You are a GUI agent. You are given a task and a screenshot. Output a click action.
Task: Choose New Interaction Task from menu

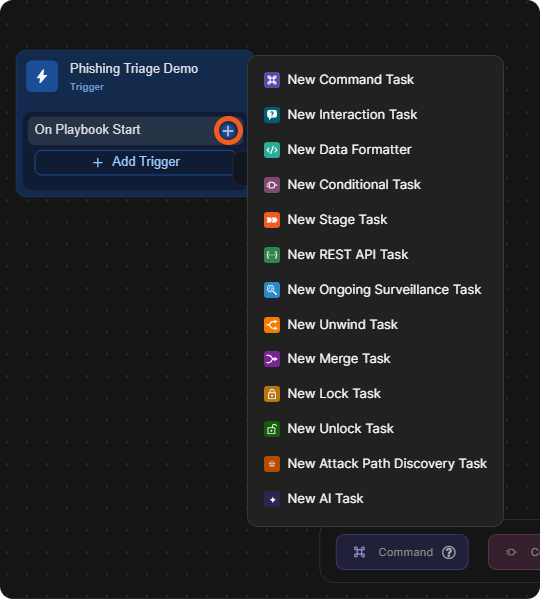[x=375, y=115]
